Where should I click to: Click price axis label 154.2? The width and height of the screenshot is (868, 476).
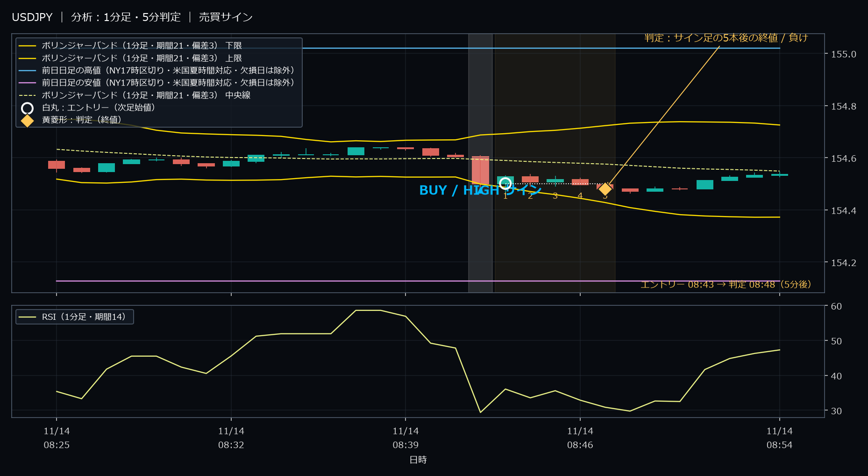(x=844, y=263)
